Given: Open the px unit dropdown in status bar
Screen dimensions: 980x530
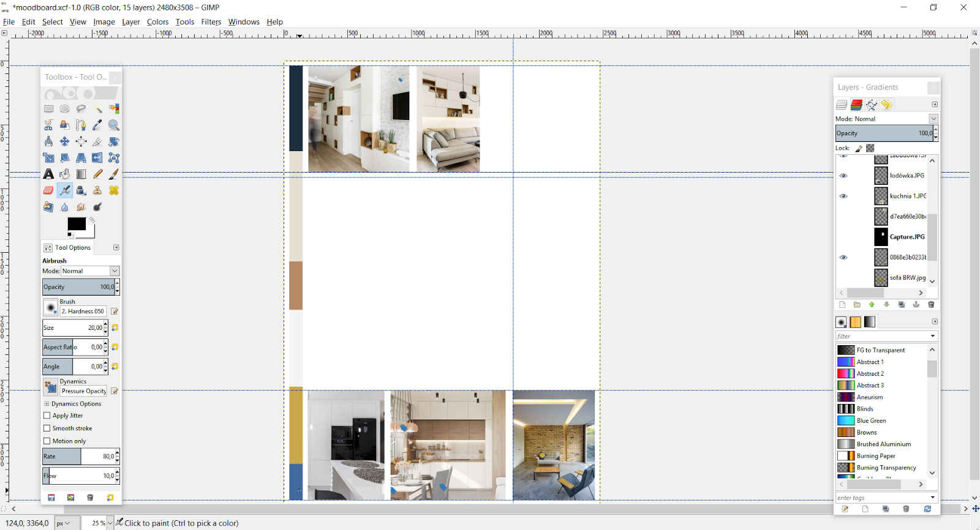Looking at the screenshot, I should pyautogui.click(x=67, y=523).
